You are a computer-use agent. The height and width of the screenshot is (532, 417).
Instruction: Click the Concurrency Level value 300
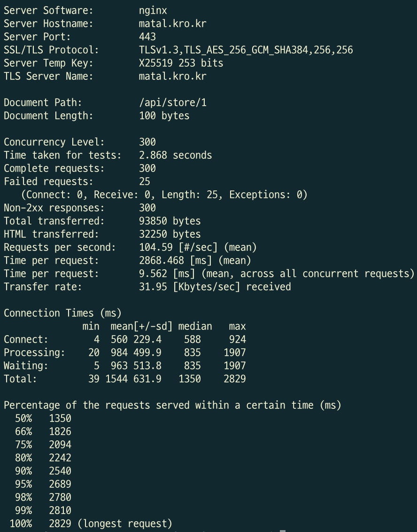tap(147, 142)
